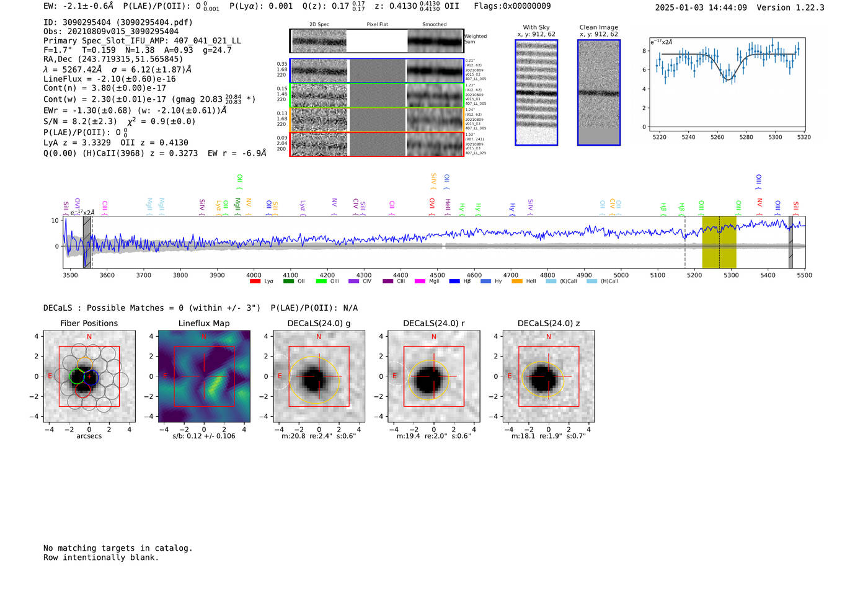
Task: Click the blue Hβ legend swatch
Action: (x=454, y=281)
